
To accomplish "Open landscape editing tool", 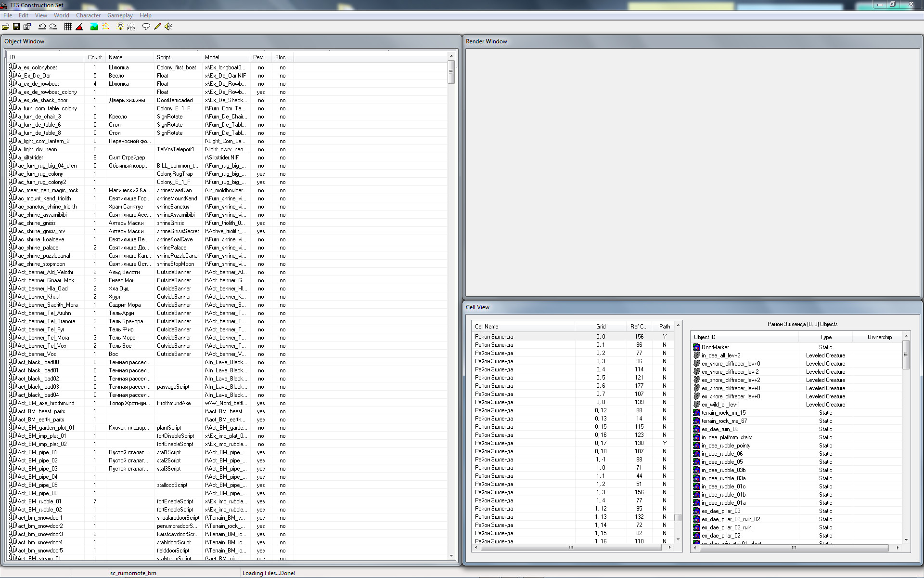I will click(94, 27).
